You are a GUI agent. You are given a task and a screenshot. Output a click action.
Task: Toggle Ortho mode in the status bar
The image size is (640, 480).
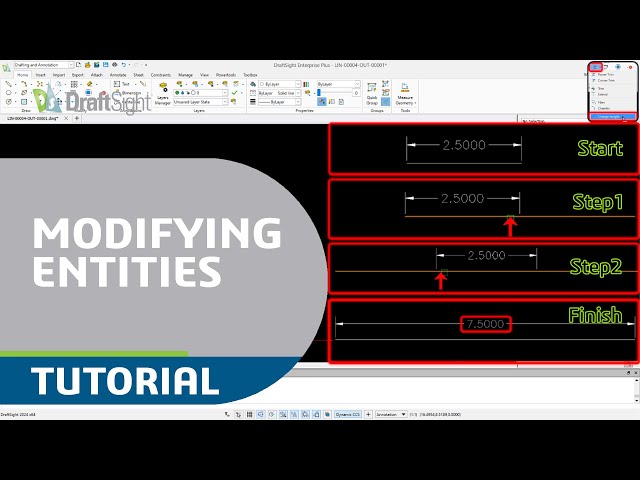(x=261, y=414)
